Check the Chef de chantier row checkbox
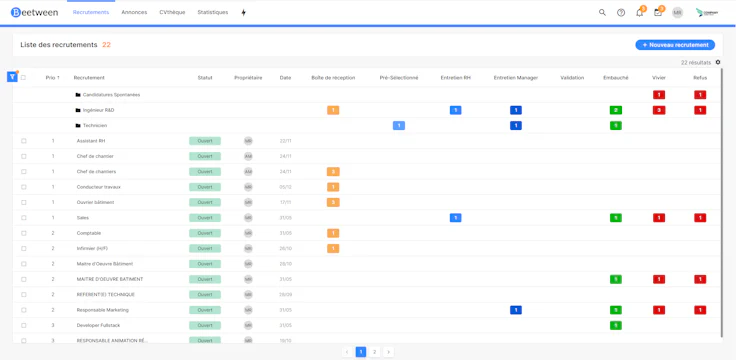The image size is (736, 360). click(23, 156)
